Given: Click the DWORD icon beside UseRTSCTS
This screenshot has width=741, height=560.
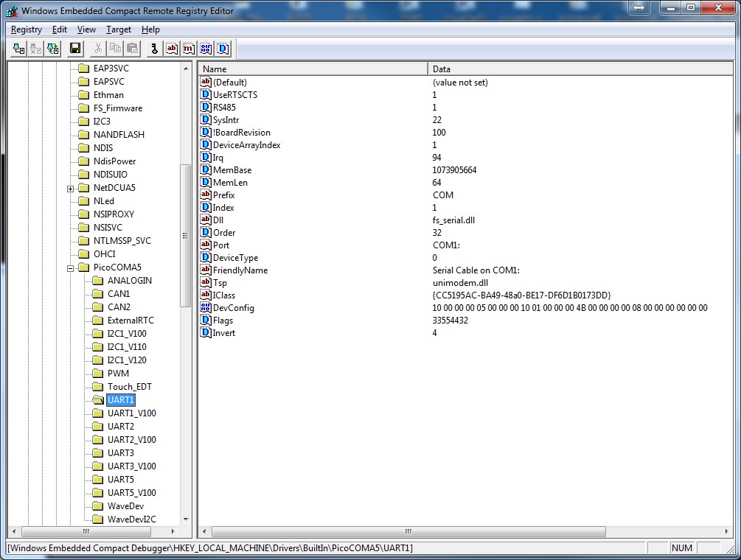Looking at the screenshot, I should point(206,94).
